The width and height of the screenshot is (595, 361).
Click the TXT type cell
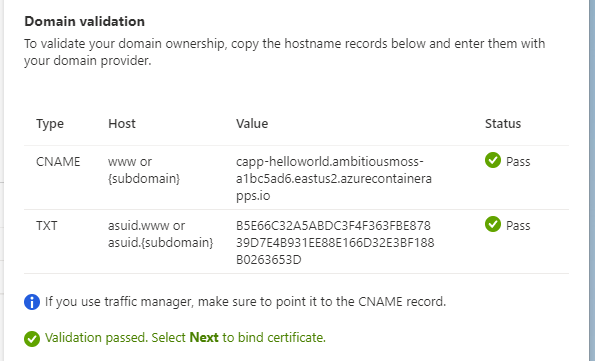tap(47, 226)
